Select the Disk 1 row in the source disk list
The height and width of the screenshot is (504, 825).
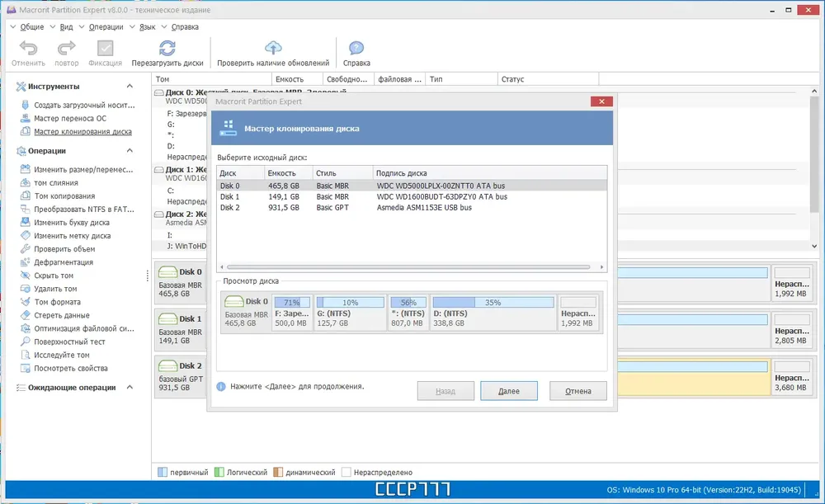point(412,197)
